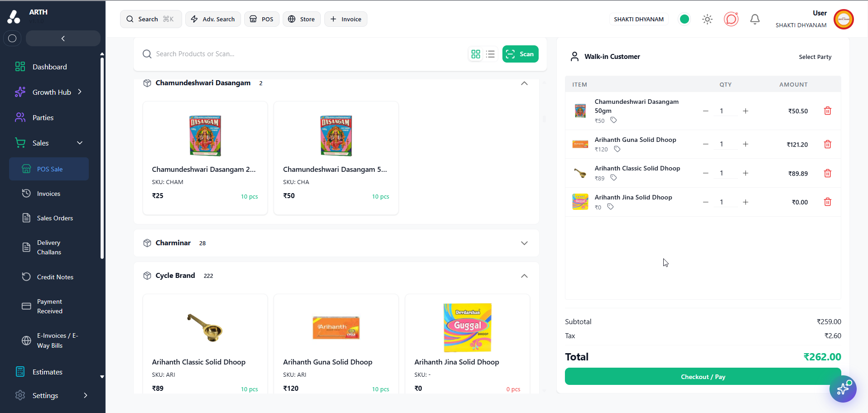Select POS Sale in sidebar

(x=49, y=169)
